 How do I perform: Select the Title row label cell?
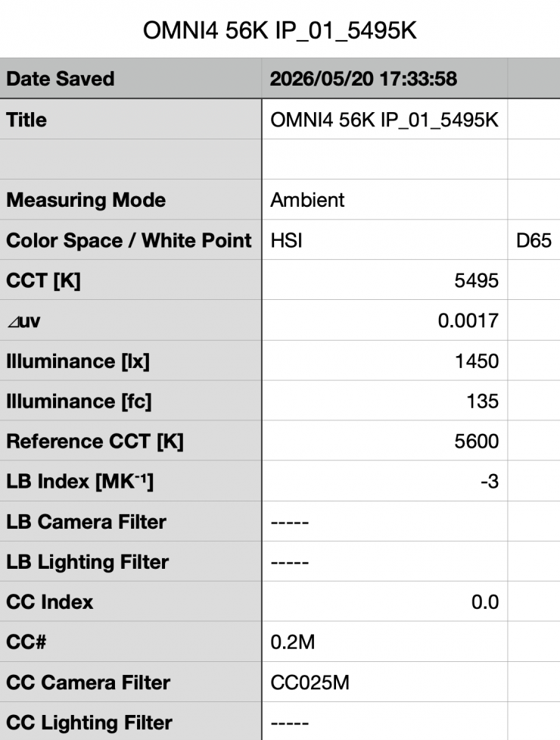click(x=131, y=120)
